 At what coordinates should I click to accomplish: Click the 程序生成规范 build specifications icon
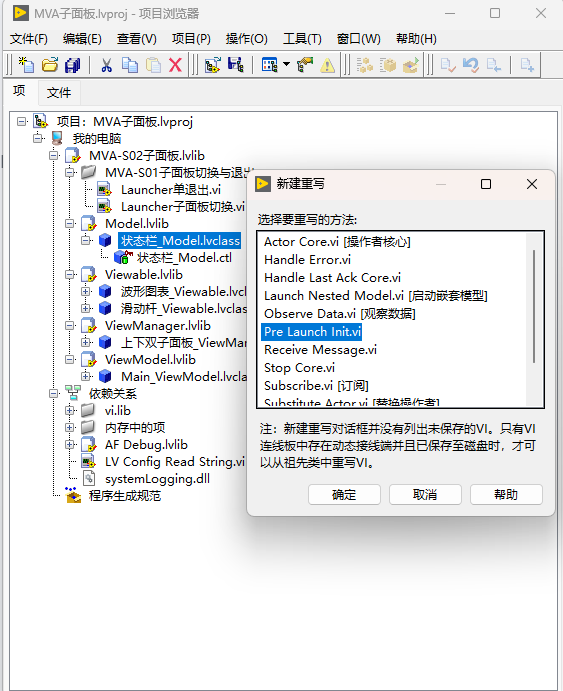tap(73, 495)
